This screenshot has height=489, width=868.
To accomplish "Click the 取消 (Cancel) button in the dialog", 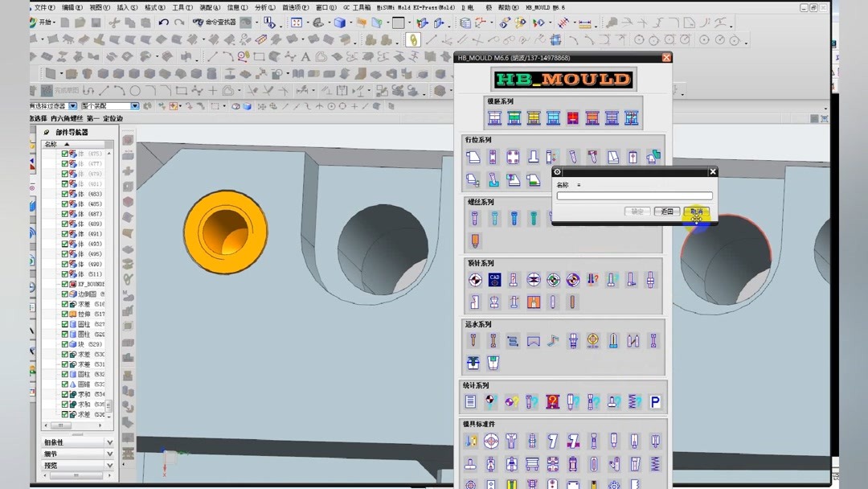I will coord(695,212).
